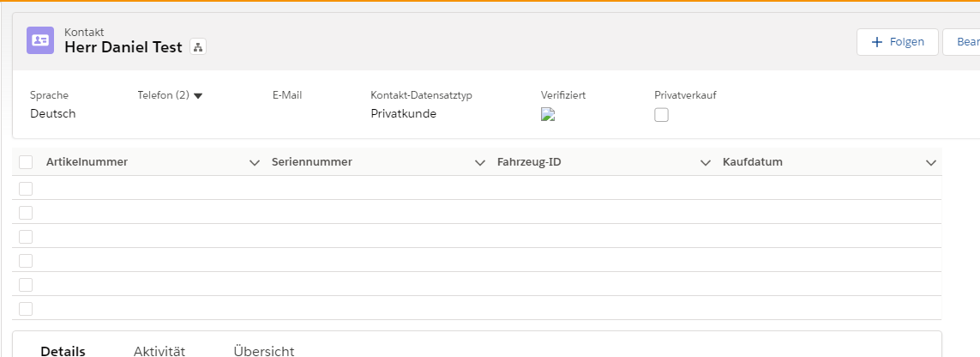Click the purple Kontakt record icon
980x357 pixels.
[40, 40]
